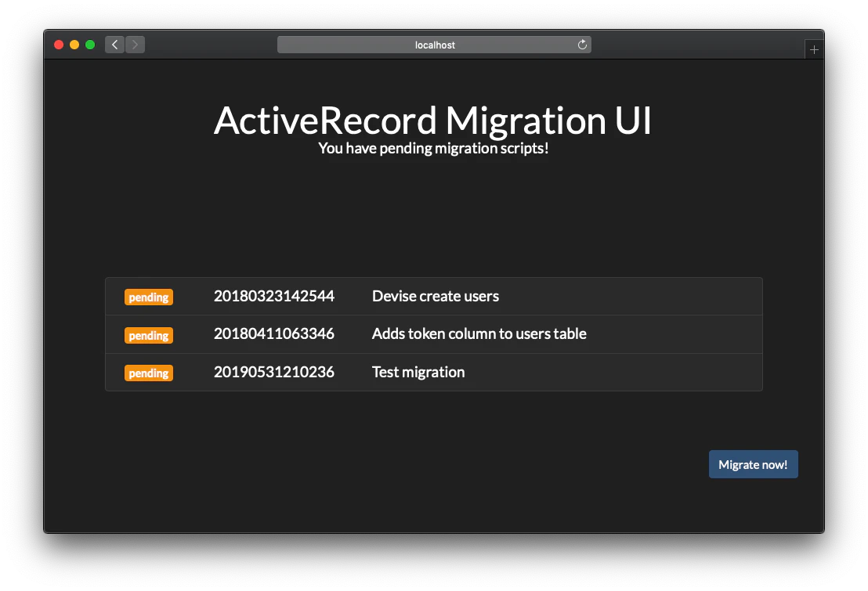The width and height of the screenshot is (868, 591).
Task: Click the browser back navigation arrow
Action: [x=114, y=45]
